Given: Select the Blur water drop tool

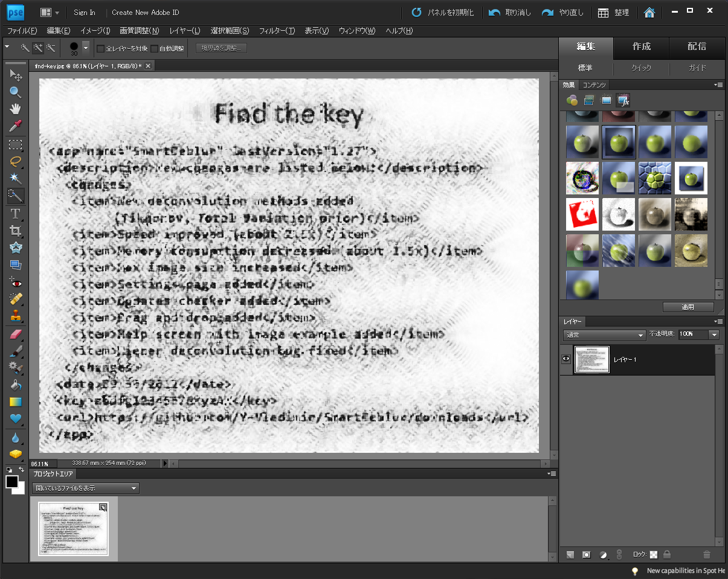Looking at the screenshot, I should pyautogui.click(x=16, y=437).
